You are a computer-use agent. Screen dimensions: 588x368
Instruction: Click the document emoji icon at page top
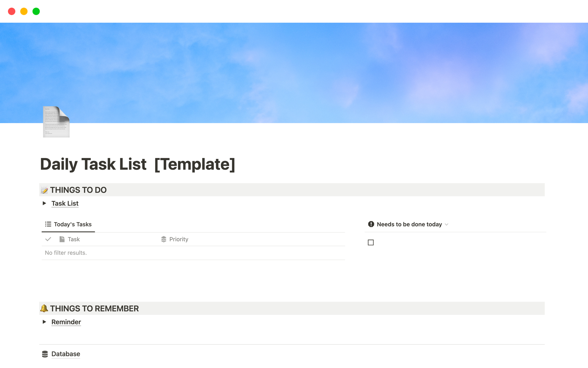pyautogui.click(x=56, y=122)
